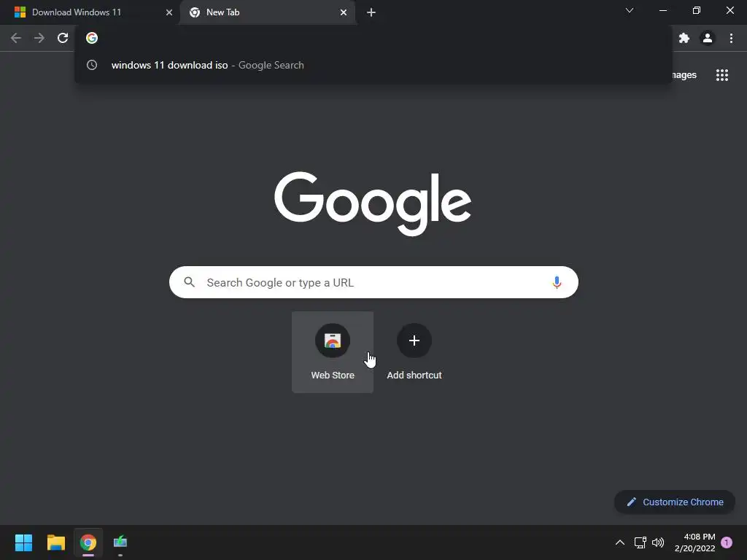Switch to Download Windows 11 tab
Image resolution: width=747 pixels, height=560 pixels.
pos(90,12)
